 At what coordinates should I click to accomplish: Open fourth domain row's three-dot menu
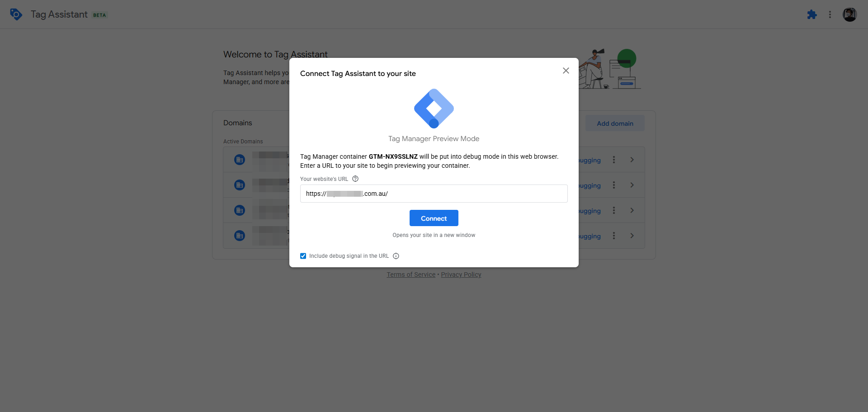614,236
